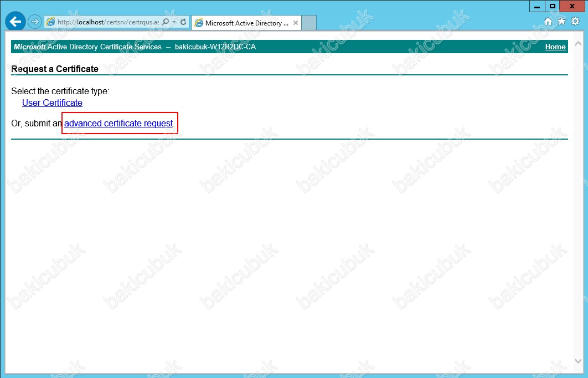
Task: Close the Internet Explorer window
Action: [x=572, y=7]
